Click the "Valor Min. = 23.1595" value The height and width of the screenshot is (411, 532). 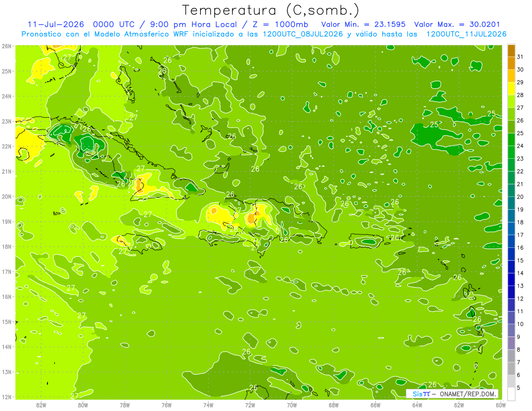coord(363,24)
